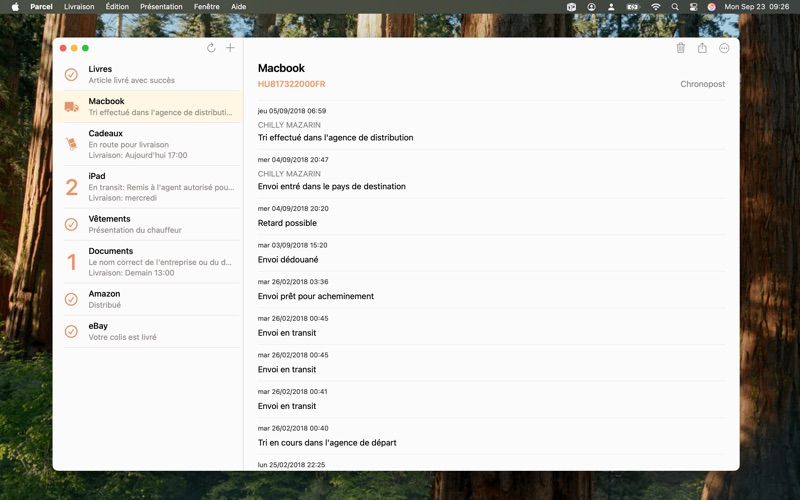The width and height of the screenshot is (800, 500).
Task: Open the Présentation menu
Action: point(161,7)
